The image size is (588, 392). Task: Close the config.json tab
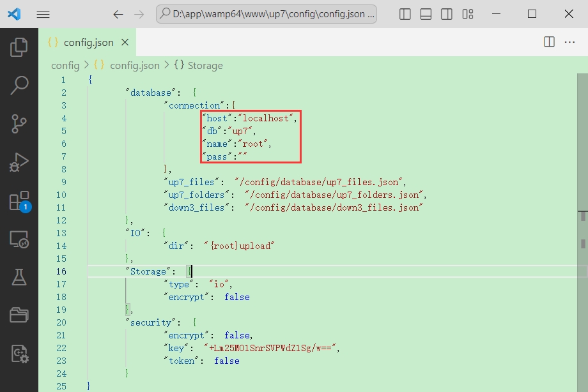click(125, 42)
